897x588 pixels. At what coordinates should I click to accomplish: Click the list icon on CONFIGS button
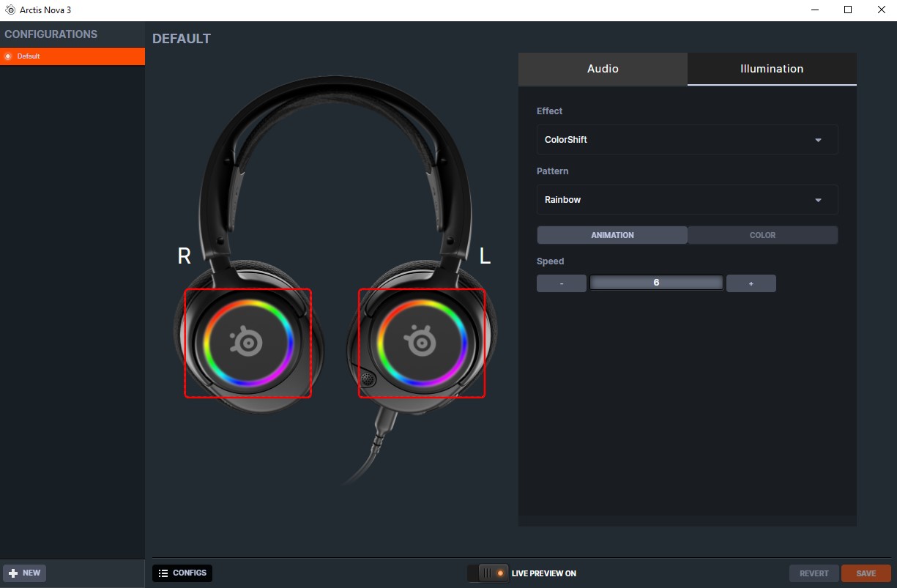[x=163, y=573]
